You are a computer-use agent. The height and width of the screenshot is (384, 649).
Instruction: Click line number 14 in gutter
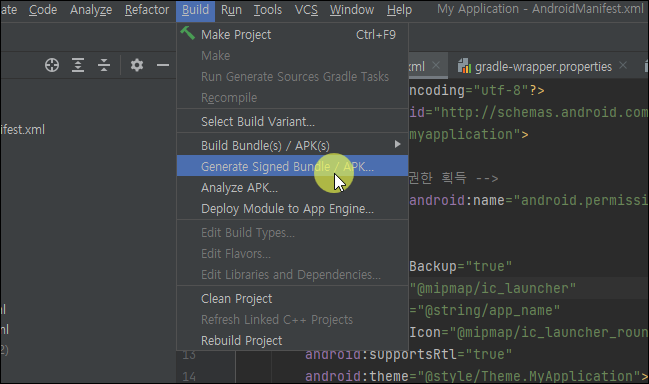(x=189, y=376)
